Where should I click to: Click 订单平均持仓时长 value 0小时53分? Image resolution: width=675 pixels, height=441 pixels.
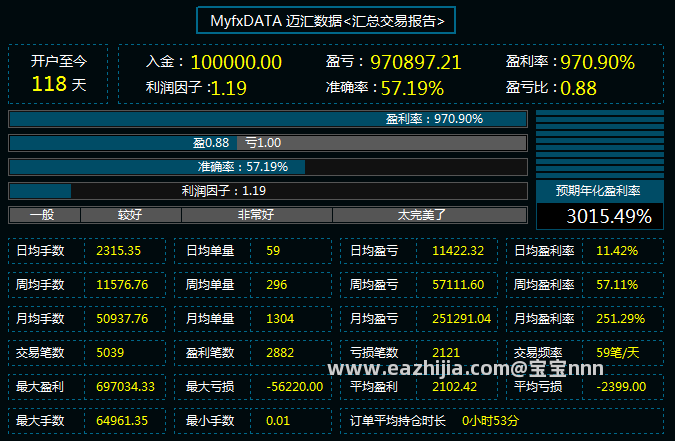tap(490, 421)
